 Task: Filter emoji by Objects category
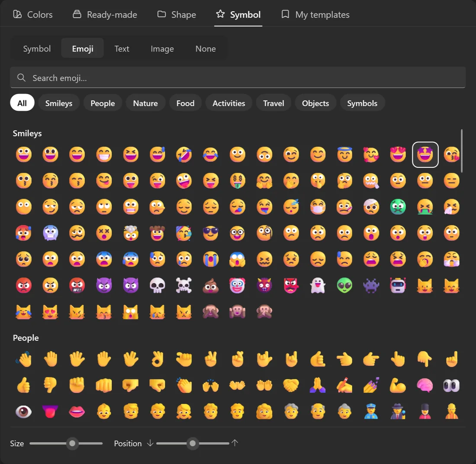coord(315,103)
